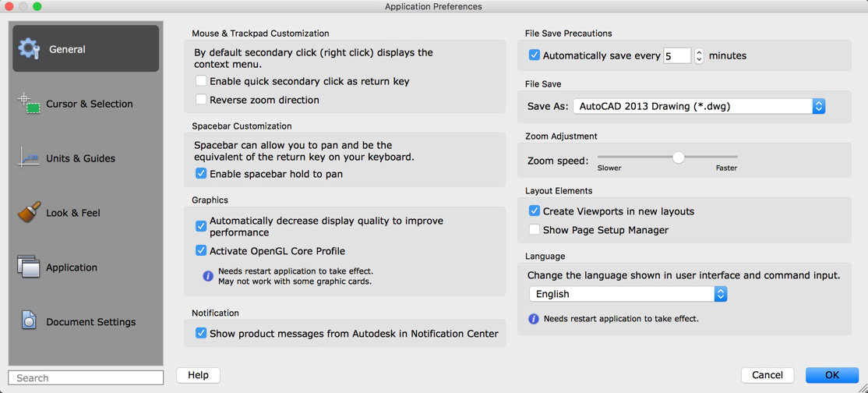Select the Units & Guides ruler icon

(x=29, y=158)
